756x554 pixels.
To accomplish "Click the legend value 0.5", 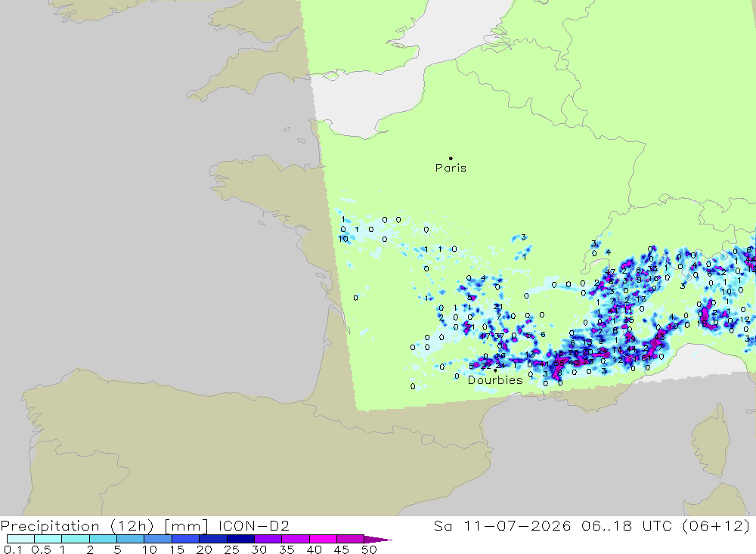I will click(x=41, y=549).
